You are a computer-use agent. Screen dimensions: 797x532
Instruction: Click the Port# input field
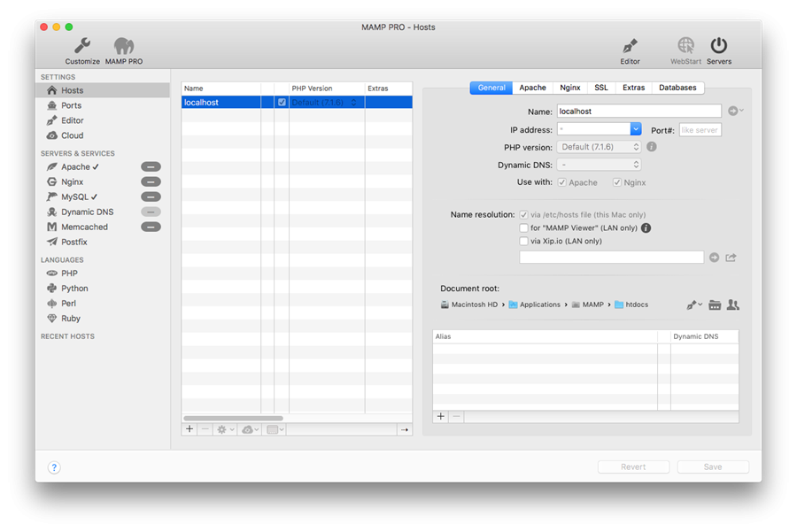coord(700,130)
